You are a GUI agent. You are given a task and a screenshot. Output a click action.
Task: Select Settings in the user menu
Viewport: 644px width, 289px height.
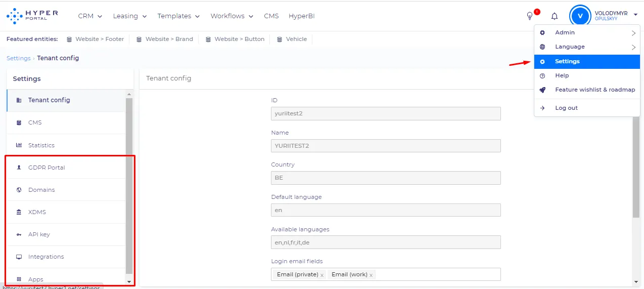click(x=587, y=61)
